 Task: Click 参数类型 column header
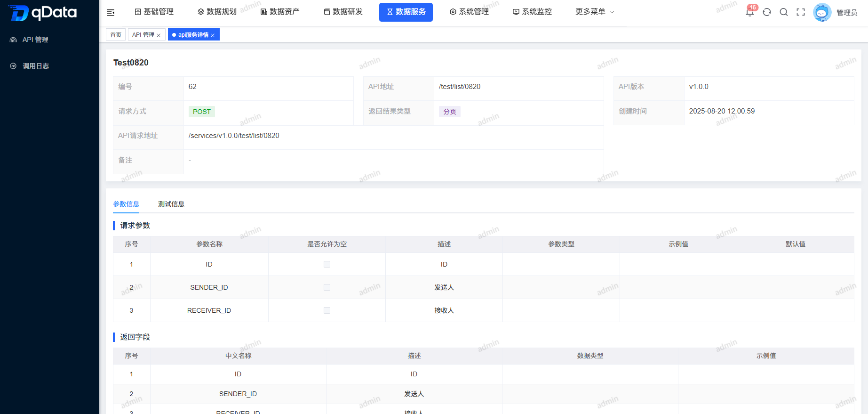561,244
